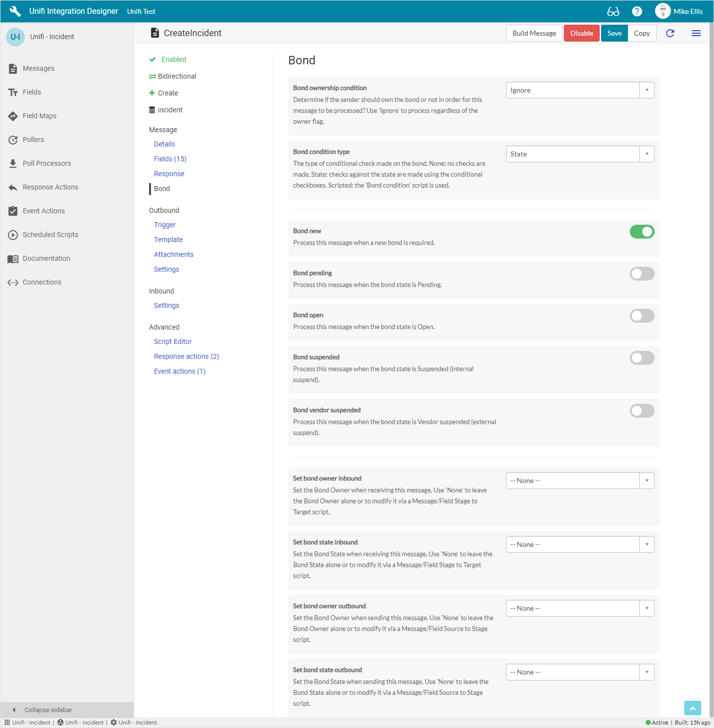Enable the Bond pending toggle
The width and height of the screenshot is (714, 728).
coord(642,274)
